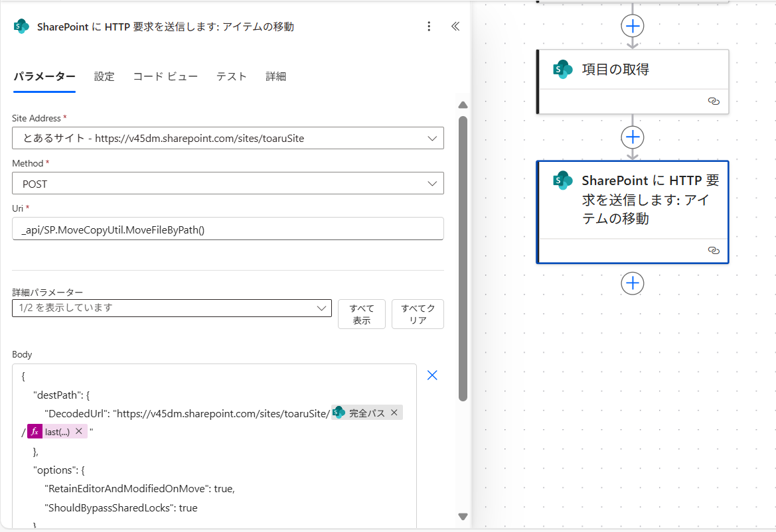
Task: Click the 詳細パラメーター label
Action: coord(48,293)
